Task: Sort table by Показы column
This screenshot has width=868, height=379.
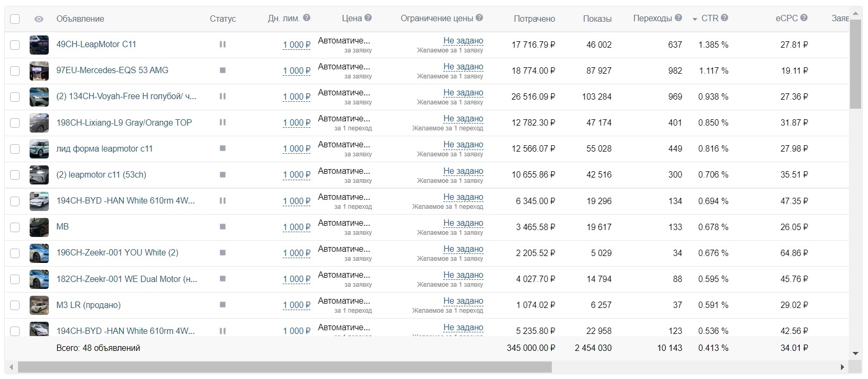Action: tap(597, 19)
